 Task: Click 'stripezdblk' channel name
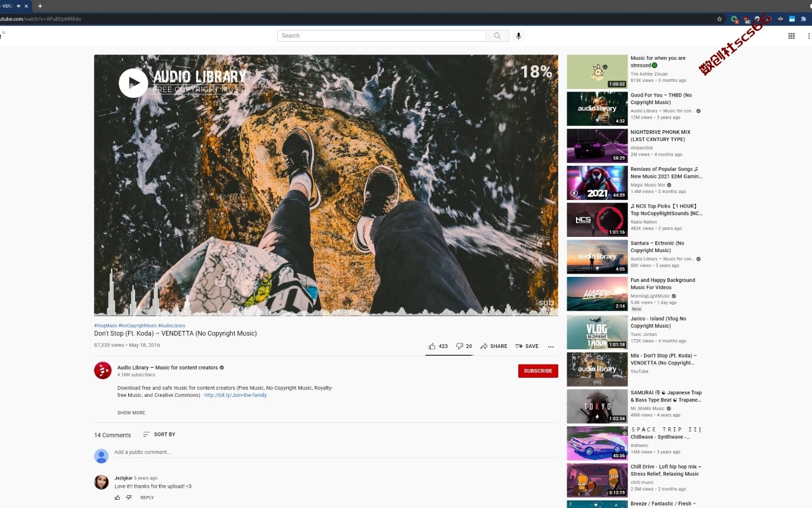(641, 148)
